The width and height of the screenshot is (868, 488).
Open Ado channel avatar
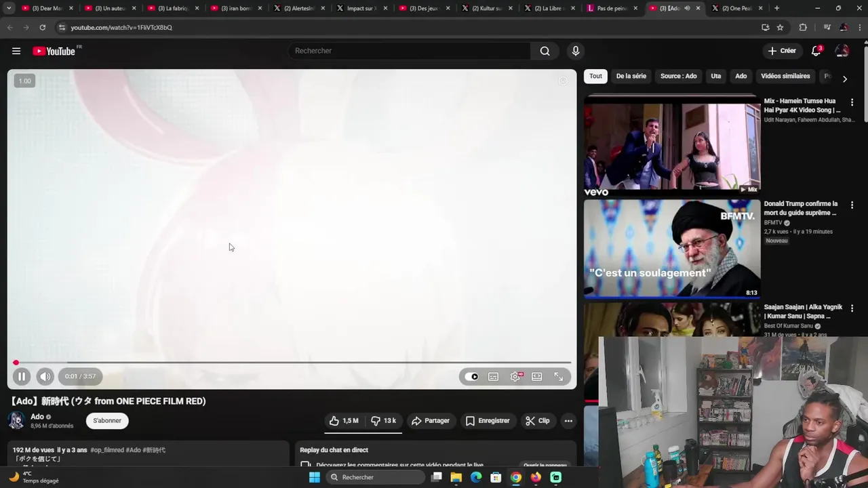16,421
